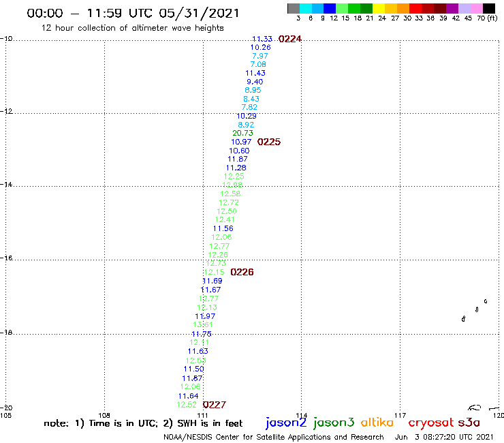Click the gray legend color swatch
This screenshot has width=504, height=443.
pyautogui.click(x=294, y=8)
